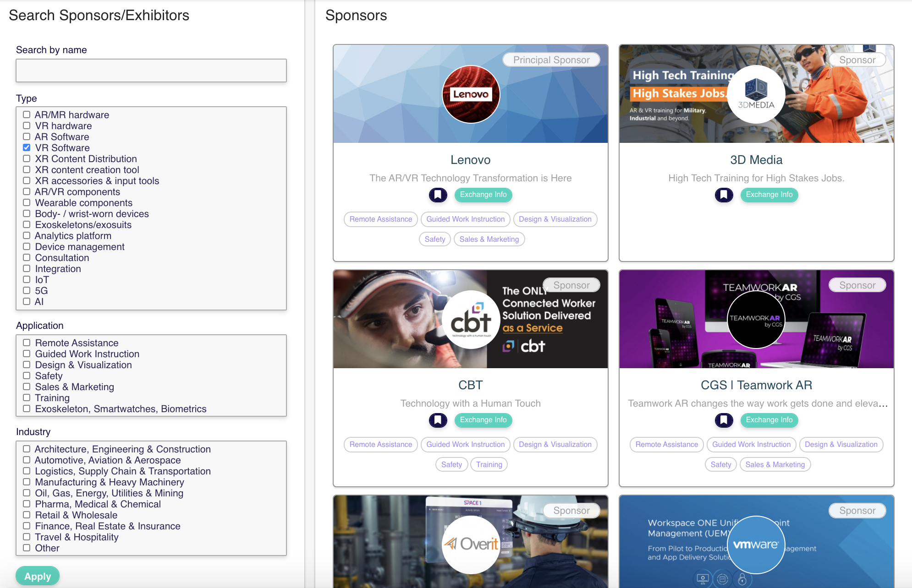Open the Lenovo round logo
The image size is (912, 588).
coord(471,94)
